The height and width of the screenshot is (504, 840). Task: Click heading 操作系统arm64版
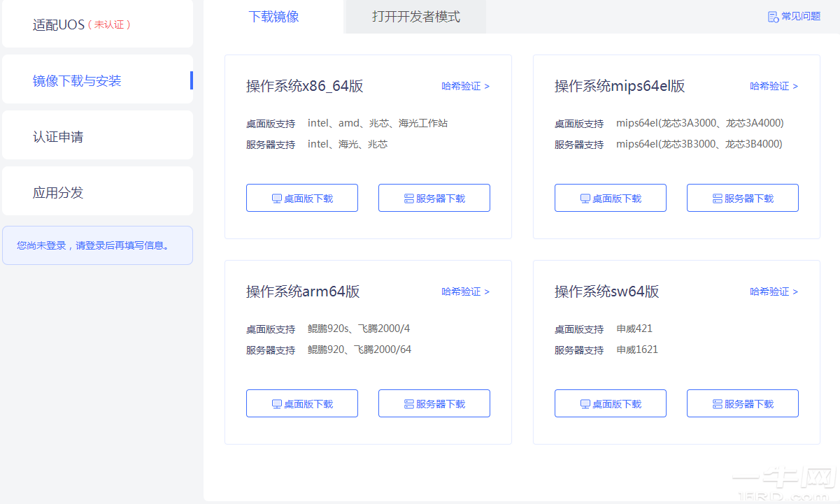pyautogui.click(x=303, y=291)
